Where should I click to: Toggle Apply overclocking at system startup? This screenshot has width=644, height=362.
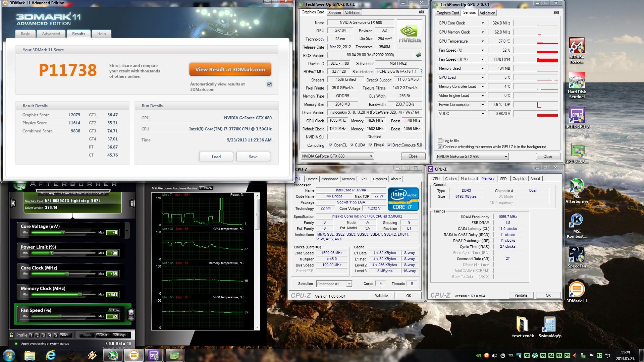click(16, 344)
